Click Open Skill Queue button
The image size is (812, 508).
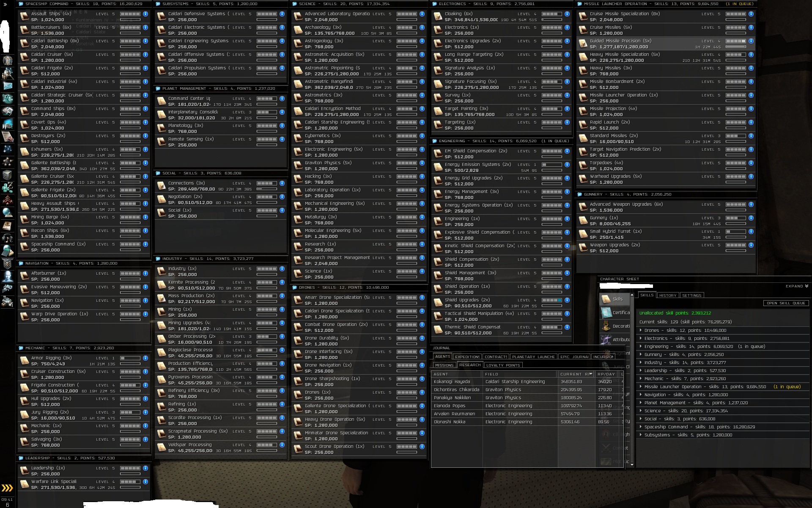786,303
